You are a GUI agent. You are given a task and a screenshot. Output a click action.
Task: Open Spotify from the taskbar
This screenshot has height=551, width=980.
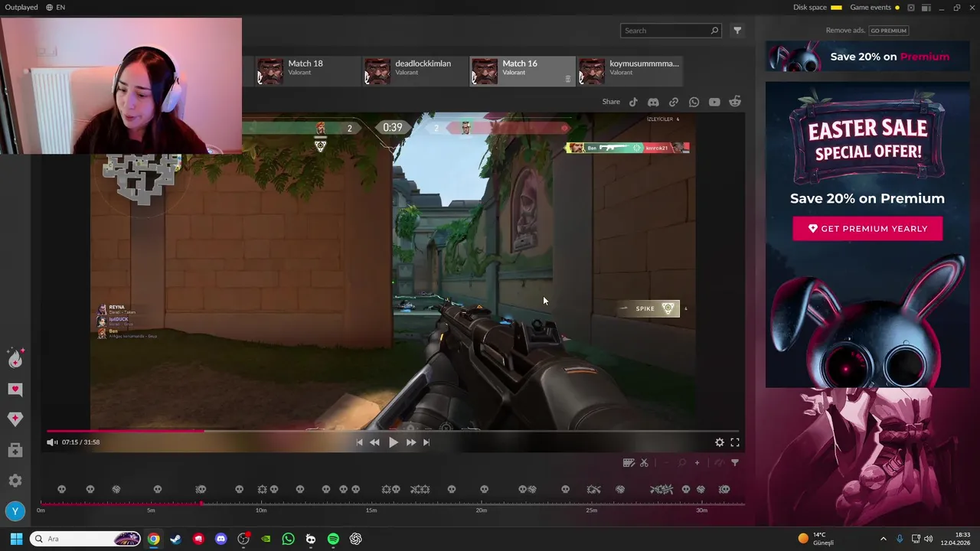point(333,539)
